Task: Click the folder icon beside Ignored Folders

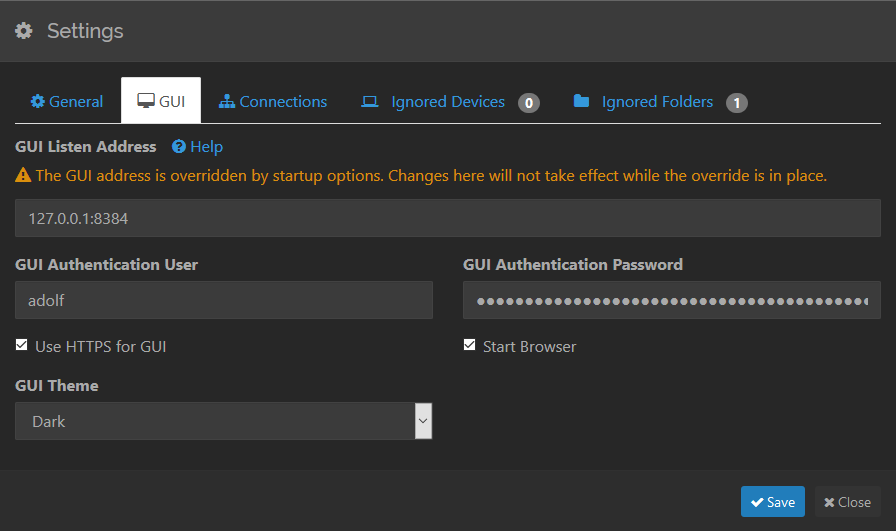Action: tap(581, 101)
